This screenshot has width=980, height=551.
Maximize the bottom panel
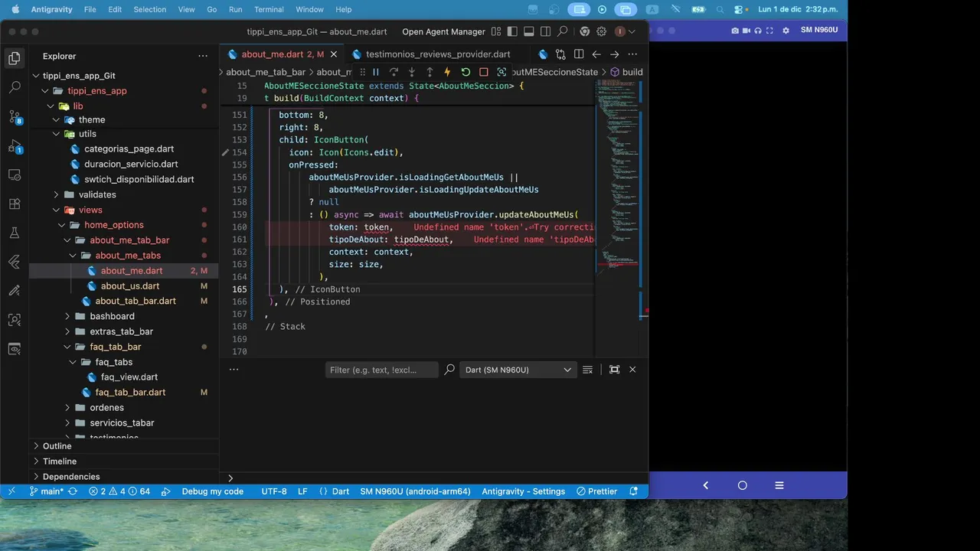(x=614, y=370)
